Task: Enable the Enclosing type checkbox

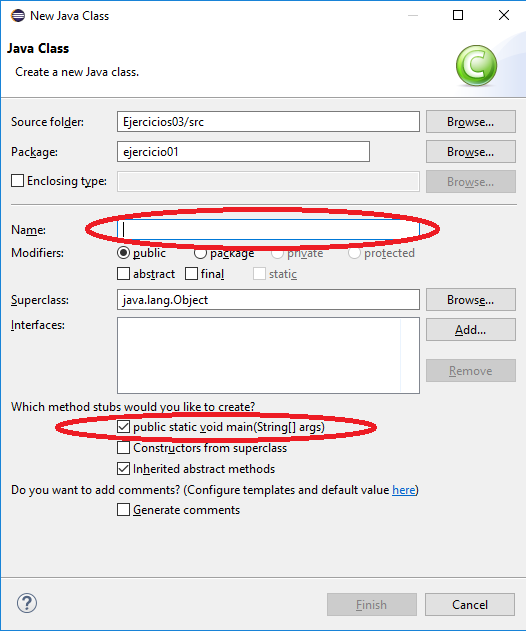Action: (18, 181)
